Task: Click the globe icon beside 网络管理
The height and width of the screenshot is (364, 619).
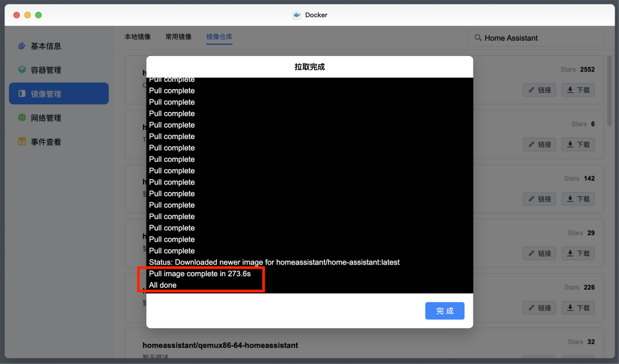Action: coord(22,118)
